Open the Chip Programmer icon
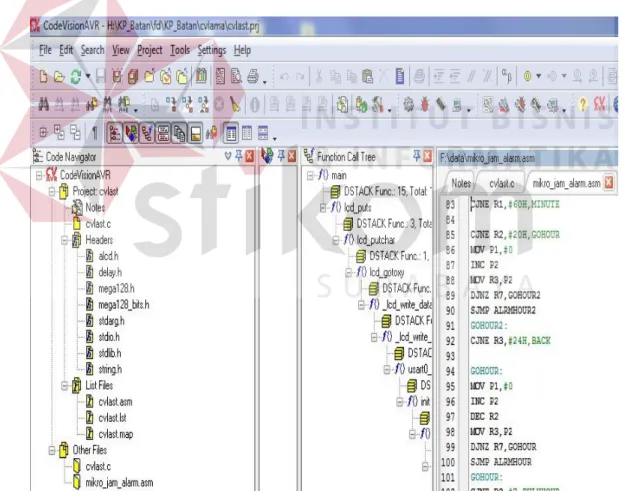The width and height of the screenshot is (622, 491). point(441,104)
